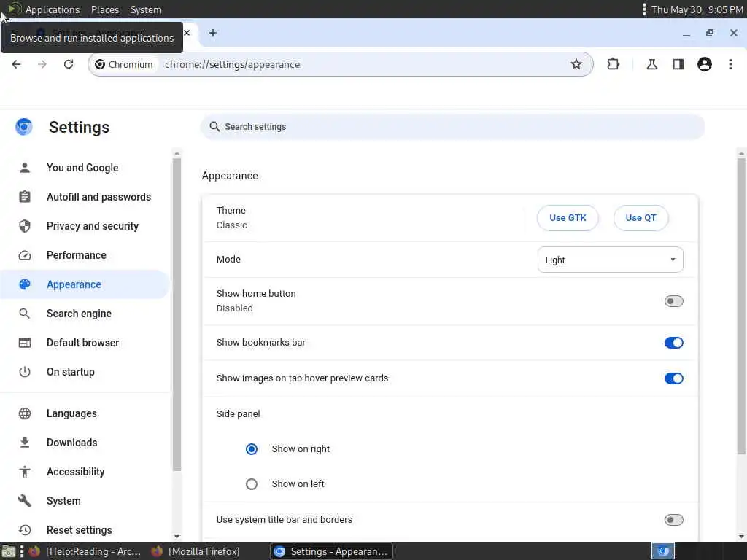
Task: Restore the Chromium window size
Action: pos(710,33)
